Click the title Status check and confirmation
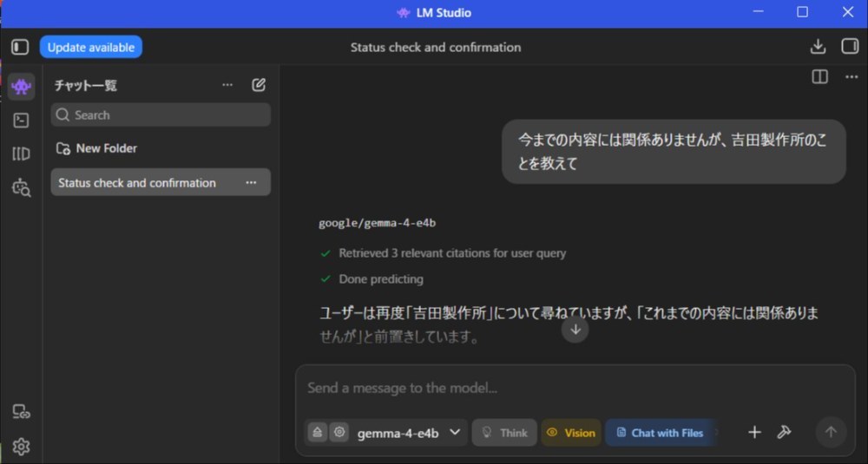Screen dimensions: 868x464 click(436, 48)
